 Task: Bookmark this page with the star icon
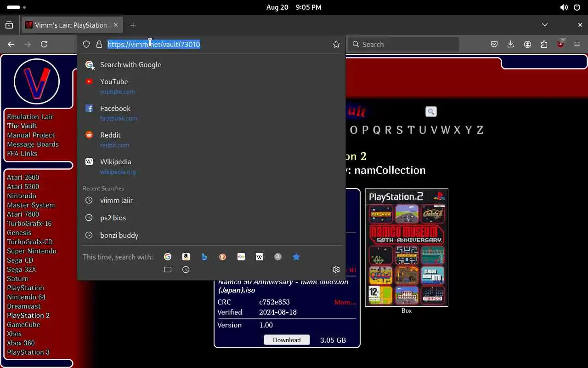pyautogui.click(x=336, y=44)
